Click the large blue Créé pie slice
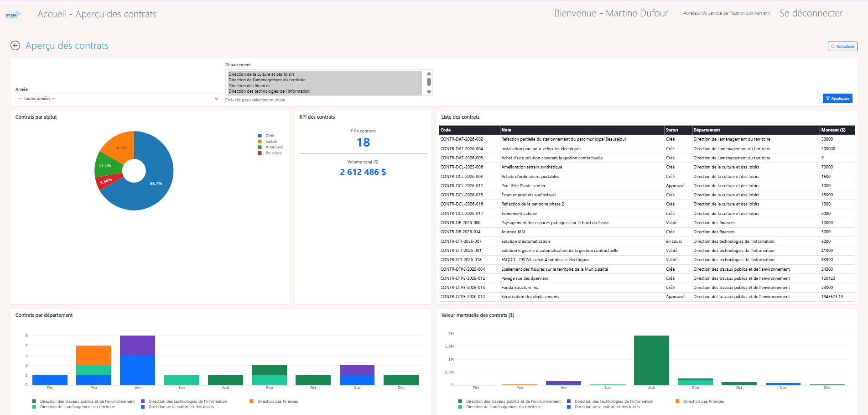The height and width of the screenshot is (415, 868). pos(155,183)
